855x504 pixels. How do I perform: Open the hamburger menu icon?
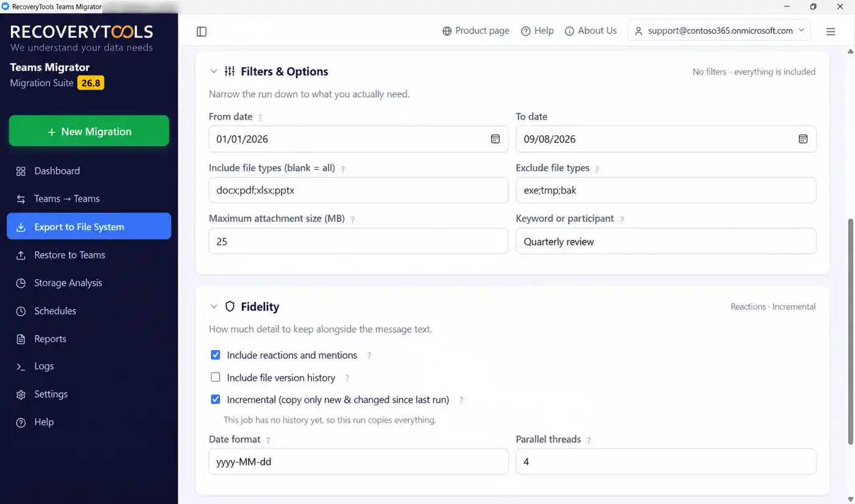coord(831,31)
